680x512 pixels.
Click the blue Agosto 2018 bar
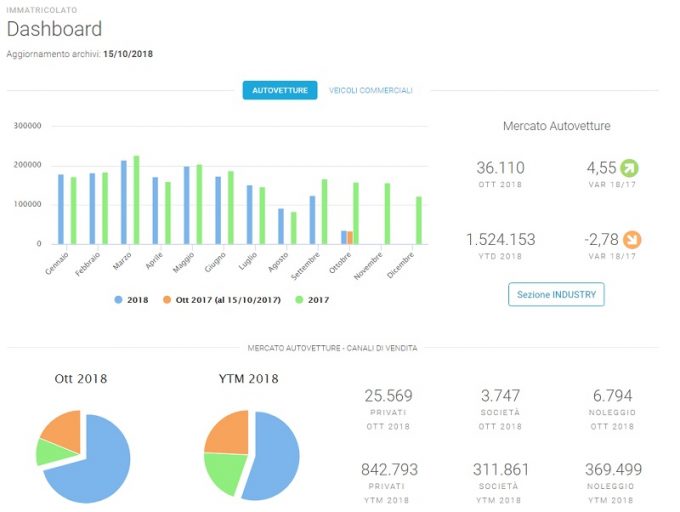coord(281,226)
